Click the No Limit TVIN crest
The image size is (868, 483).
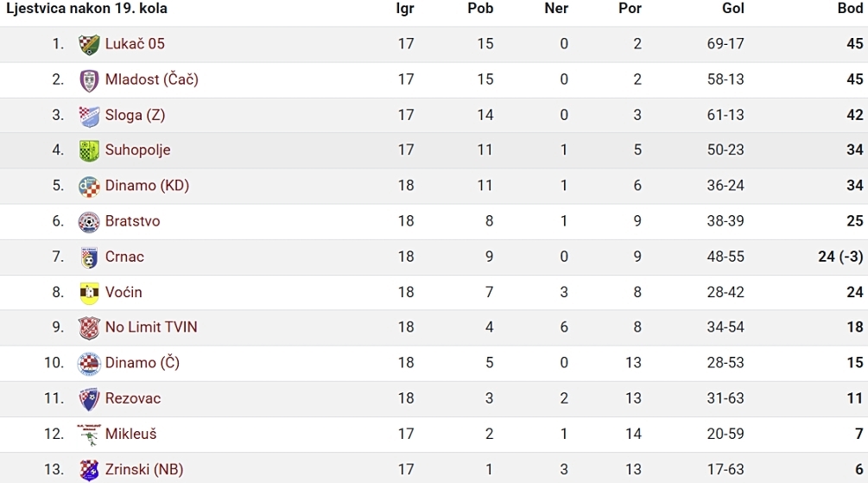(x=89, y=328)
